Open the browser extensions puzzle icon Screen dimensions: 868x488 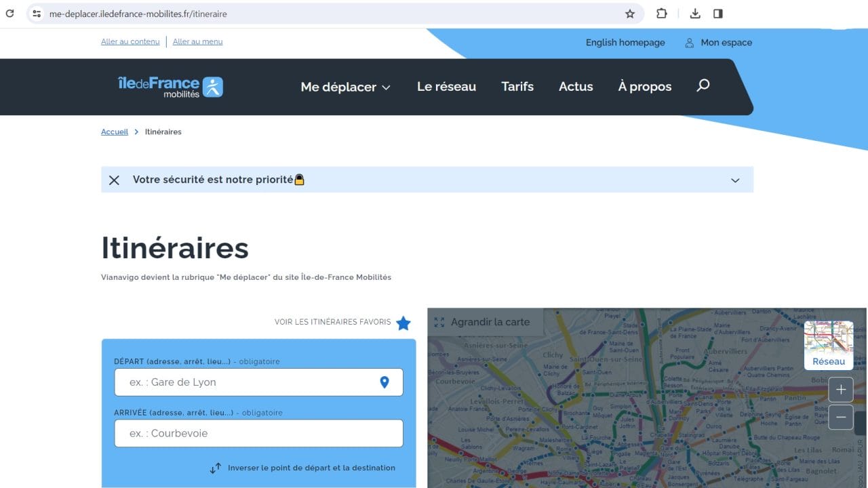[x=661, y=14]
